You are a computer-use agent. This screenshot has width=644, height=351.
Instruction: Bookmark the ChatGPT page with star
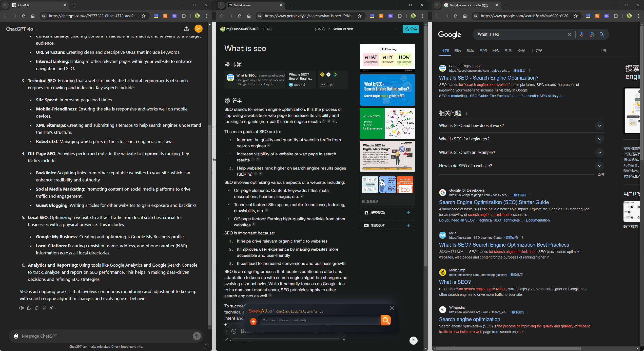click(144, 16)
